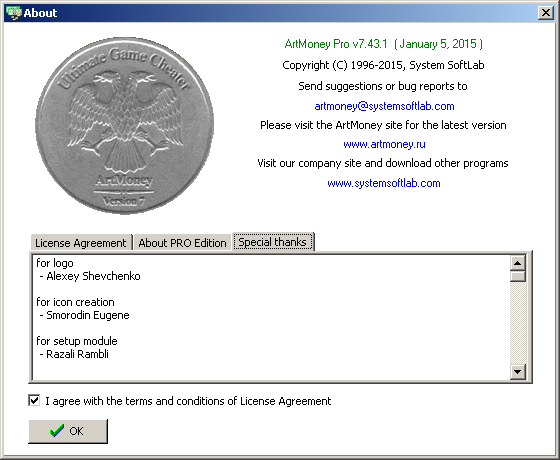Click the ArtMoney Pro v7.43.1 version text

[x=384, y=44]
